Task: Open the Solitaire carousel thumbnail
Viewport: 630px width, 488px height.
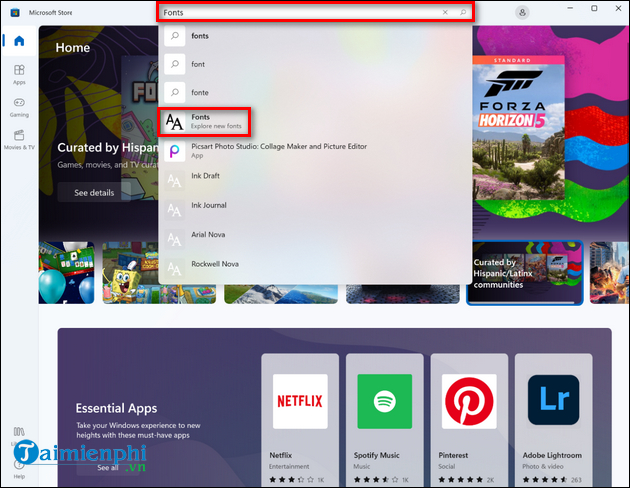Action: [66, 273]
